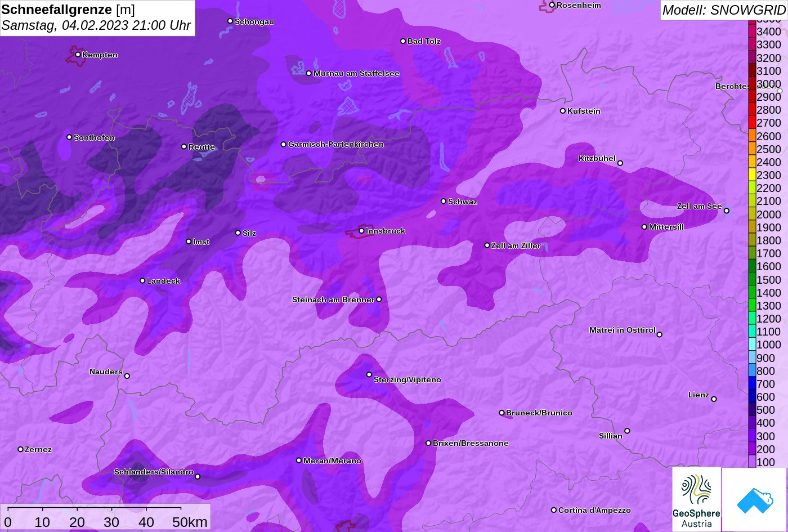The height and width of the screenshot is (532, 788).
Task: Click the Meran/Merano marker dot
Action: click(x=299, y=461)
